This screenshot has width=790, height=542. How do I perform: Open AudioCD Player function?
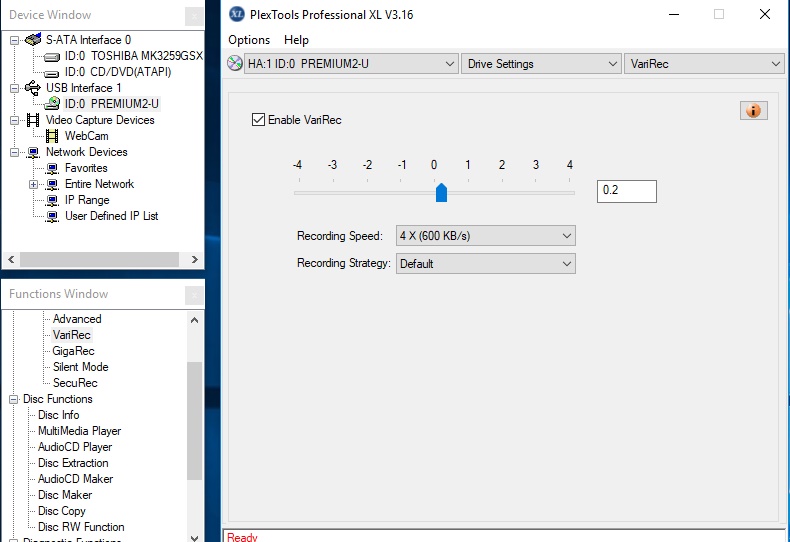[x=75, y=447]
